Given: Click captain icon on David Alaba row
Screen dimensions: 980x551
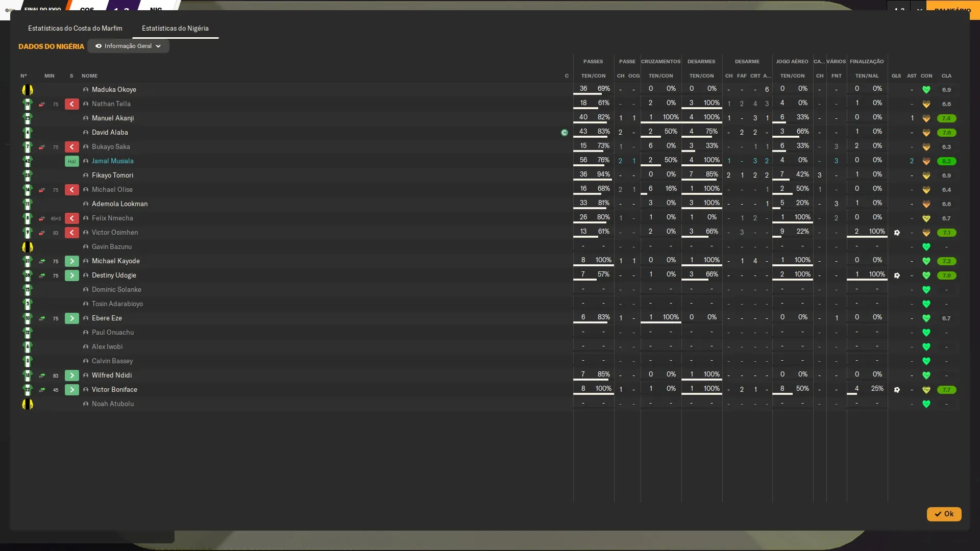Looking at the screenshot, I should click(564, 133).
